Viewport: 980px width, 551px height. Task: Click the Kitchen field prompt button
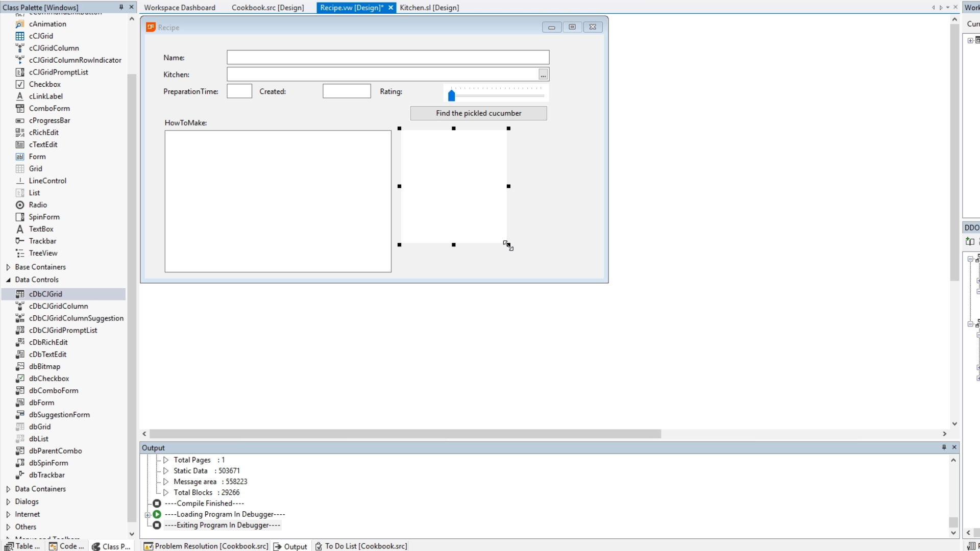pos(543,75)
